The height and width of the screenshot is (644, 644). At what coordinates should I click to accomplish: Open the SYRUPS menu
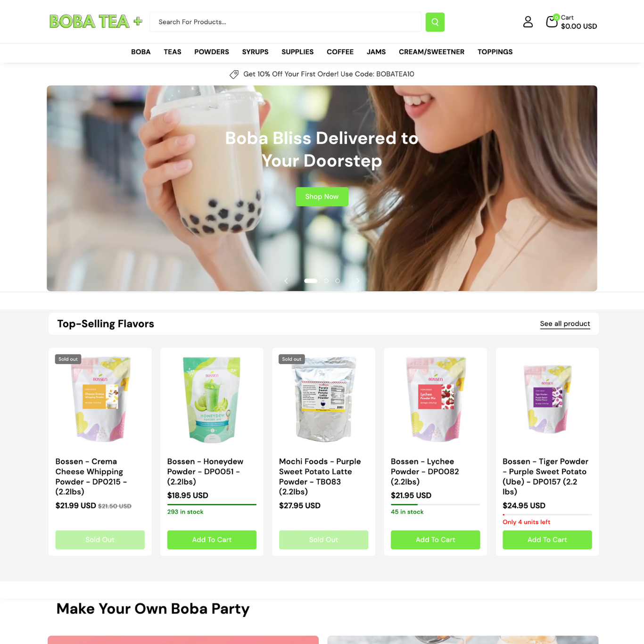pos(255,52)
